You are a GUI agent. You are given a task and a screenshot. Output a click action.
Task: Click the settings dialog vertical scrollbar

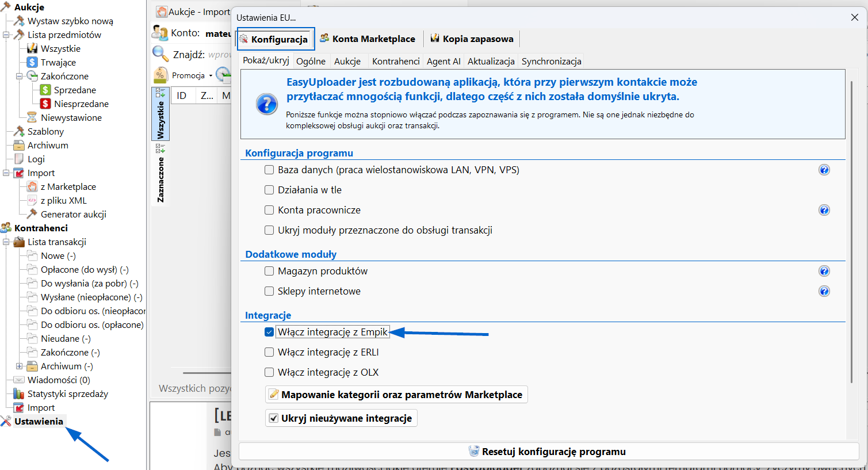point(851,230)
